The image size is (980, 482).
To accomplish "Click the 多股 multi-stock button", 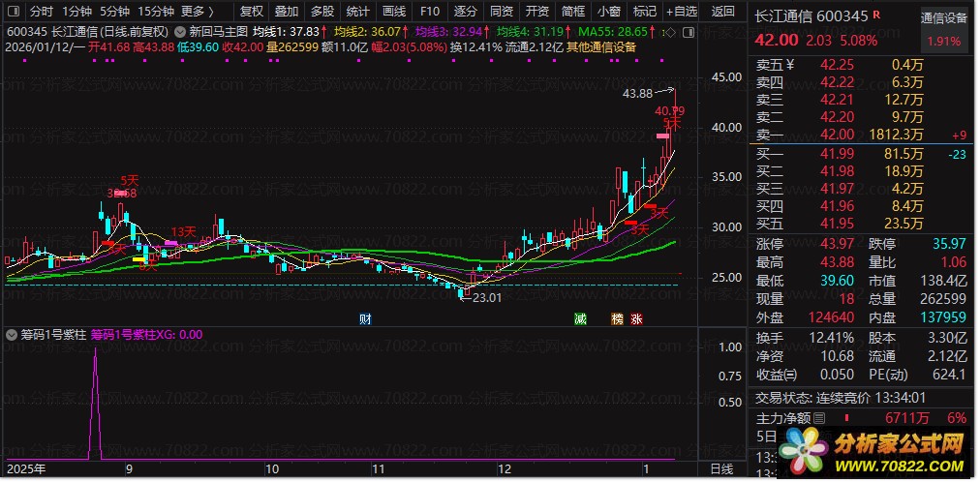I will coord(322,12).
